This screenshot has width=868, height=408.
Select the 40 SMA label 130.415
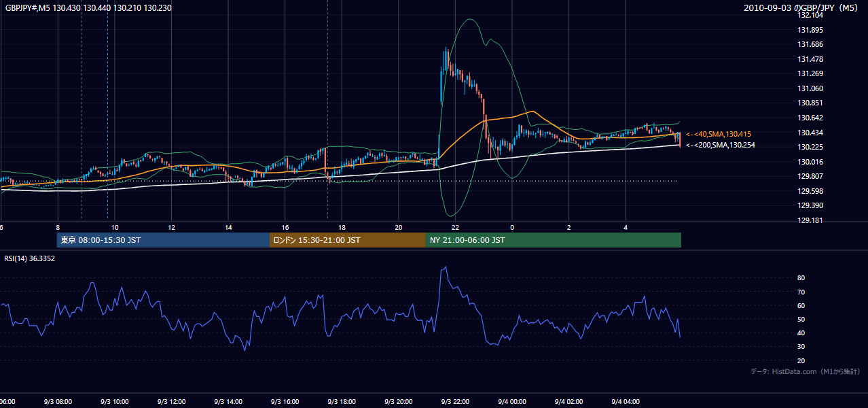coord(719,134)
